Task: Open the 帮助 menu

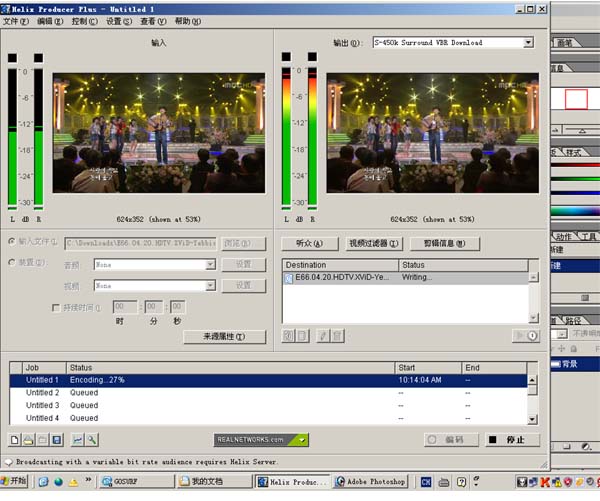Action: [x=188, y=21]
